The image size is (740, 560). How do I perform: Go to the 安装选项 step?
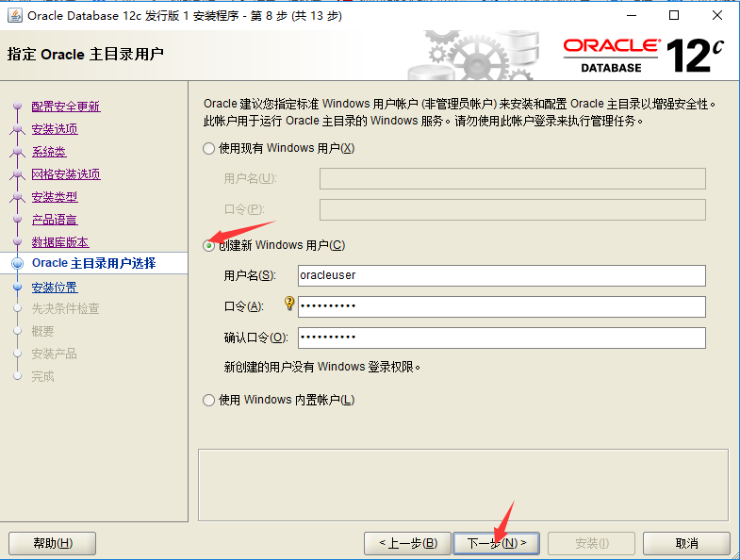point(55,129)
